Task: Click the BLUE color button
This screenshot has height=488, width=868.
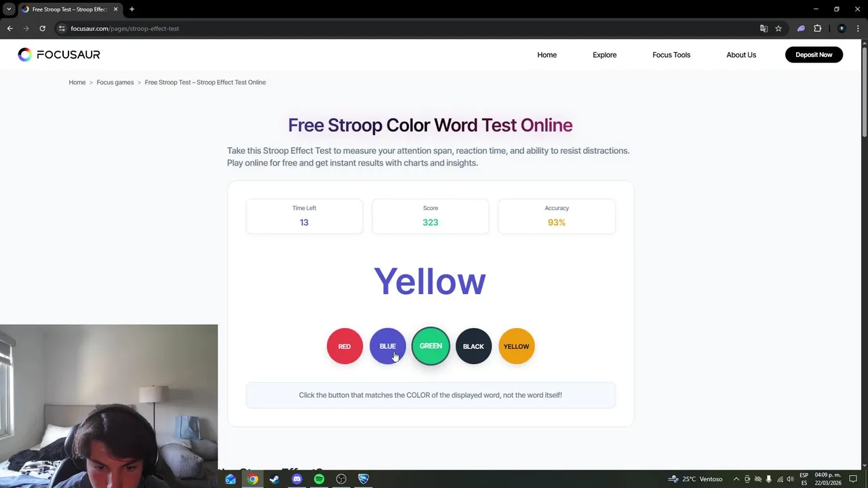Action: pyautogui.click(x=387, y=346)
